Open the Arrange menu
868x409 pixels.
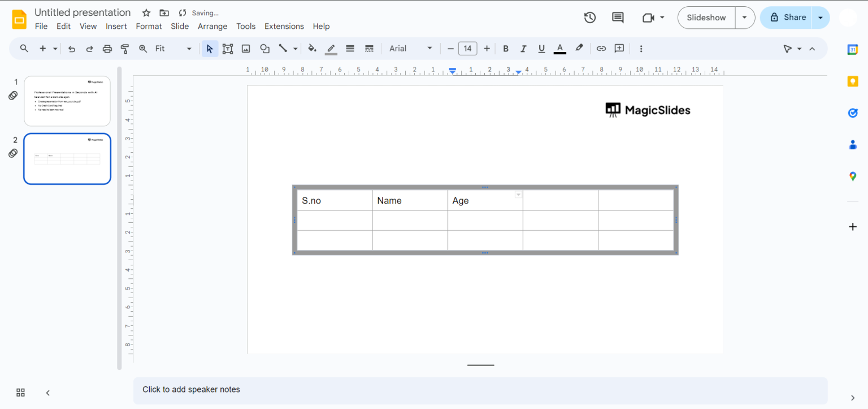click(212, 26)
